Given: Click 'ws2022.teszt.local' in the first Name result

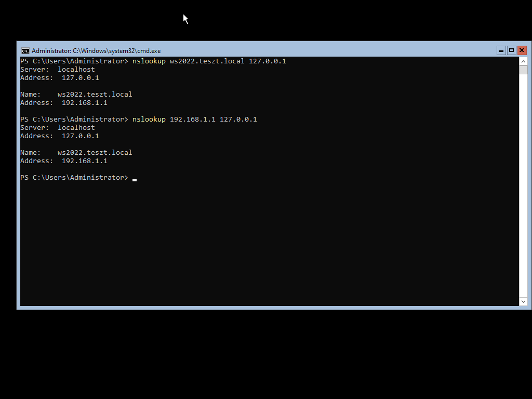Looking at the screenshot, I should (95, 95).
